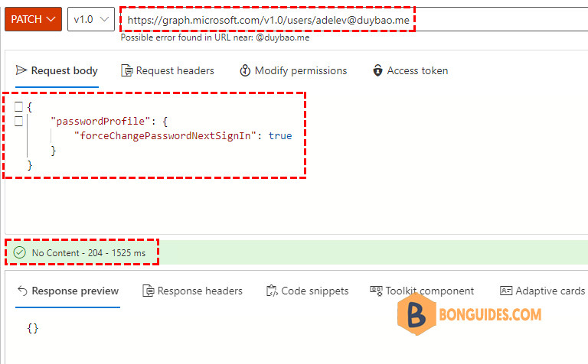Open the Code snippets tab
588x364 pixels.
click(x=308, y=291)
